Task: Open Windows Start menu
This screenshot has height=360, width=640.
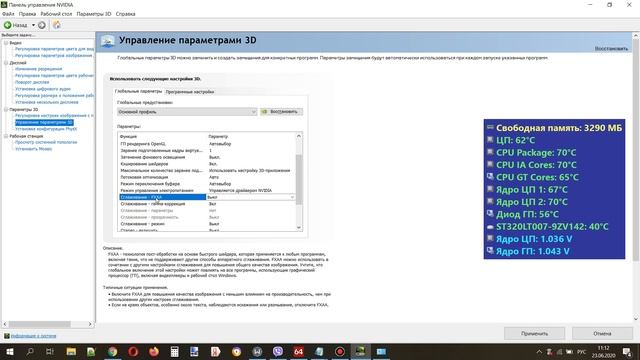Action: click(x=10, y=351)
